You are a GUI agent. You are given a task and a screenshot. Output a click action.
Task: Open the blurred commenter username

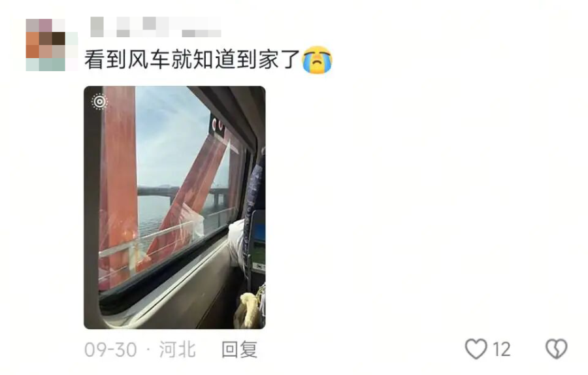coord(155,27)
